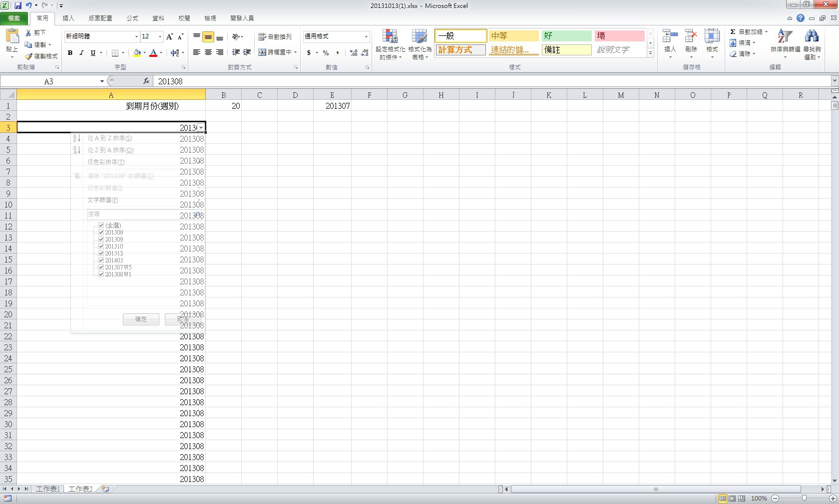Open Conditional Formatting icon
The image size is (839, 504).
[390, 37]
